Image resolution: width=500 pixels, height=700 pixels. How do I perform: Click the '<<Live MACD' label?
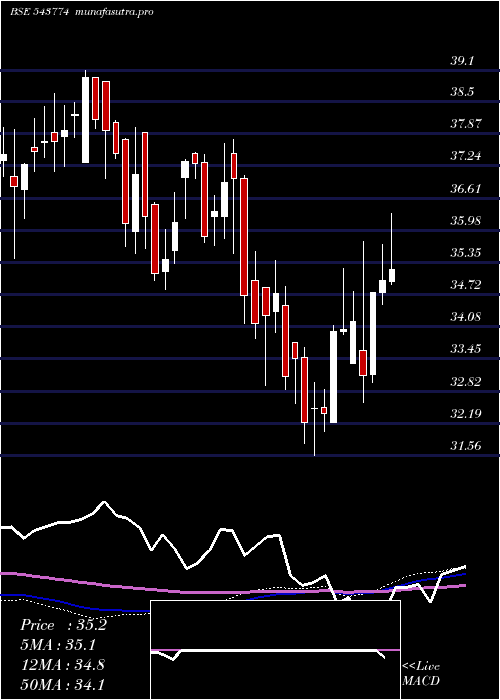(421, 673)
